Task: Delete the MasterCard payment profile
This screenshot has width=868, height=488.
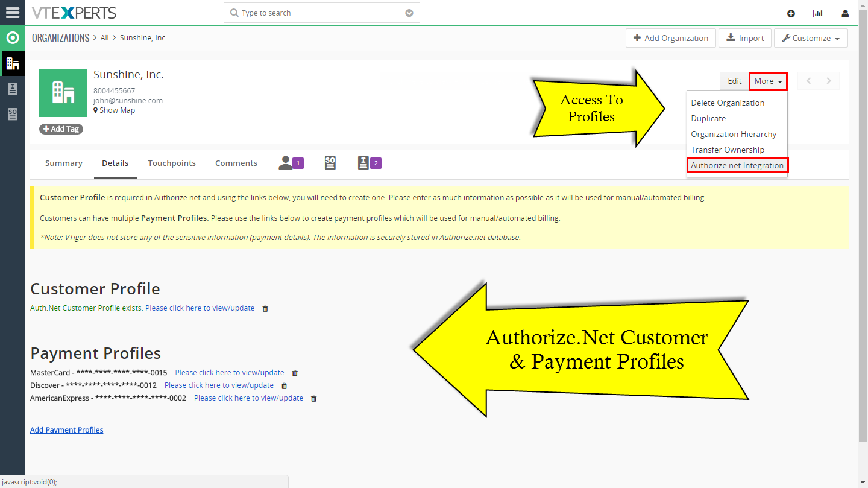Action: coord(295,373)
